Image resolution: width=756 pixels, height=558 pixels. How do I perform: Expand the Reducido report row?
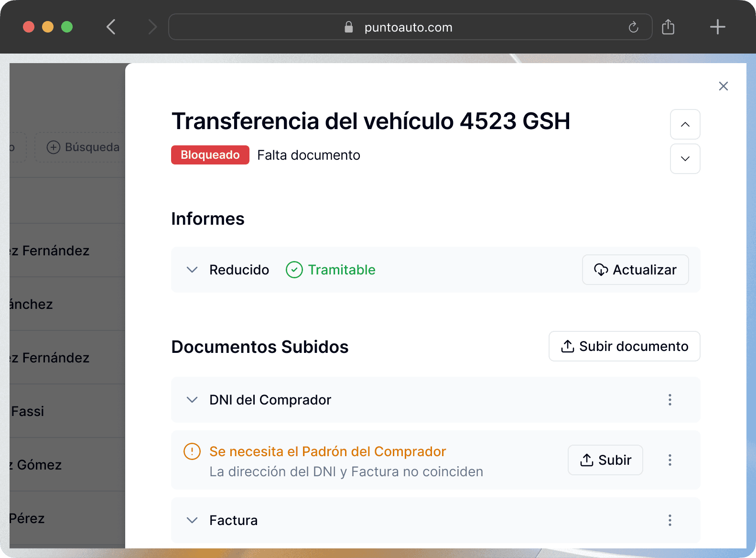click(x=192, y=270)
